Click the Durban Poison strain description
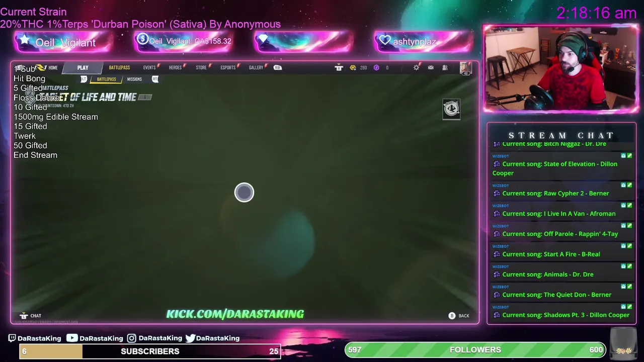 140,24
